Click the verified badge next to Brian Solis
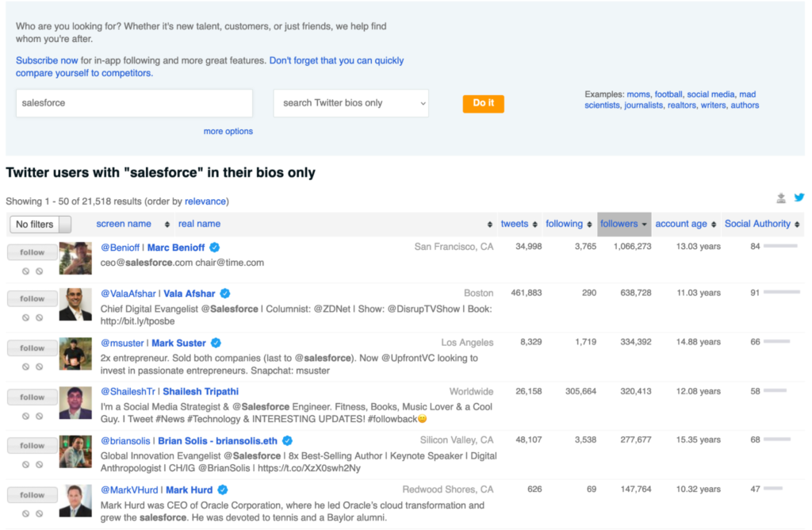812x530 pixels. tap(288, 440)
